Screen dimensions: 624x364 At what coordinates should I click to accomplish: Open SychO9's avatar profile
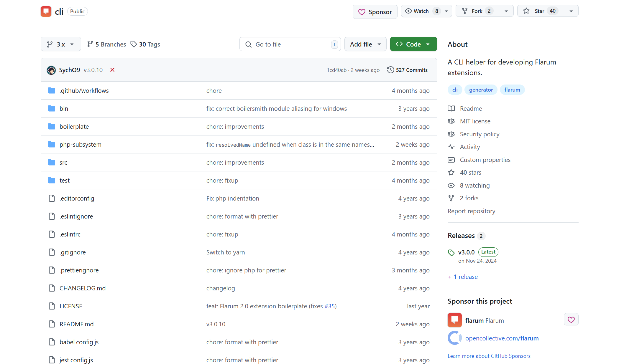point(51,70)
